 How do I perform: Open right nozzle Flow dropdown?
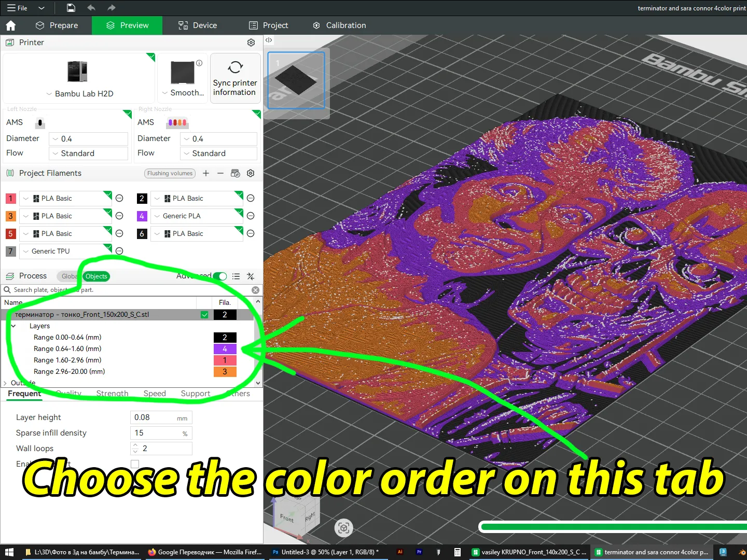click(218, 153)
